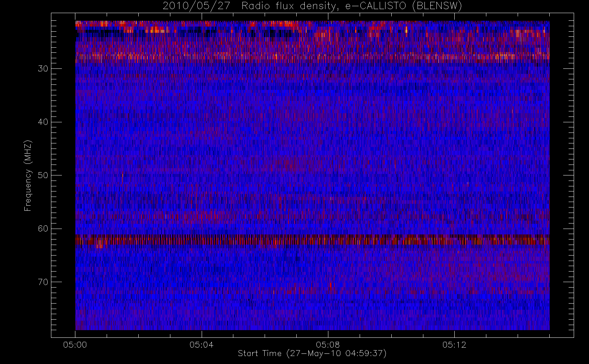589x364 pixels.
Task: Select the '40' frequency axis label
Action: (x=43, y=122)
